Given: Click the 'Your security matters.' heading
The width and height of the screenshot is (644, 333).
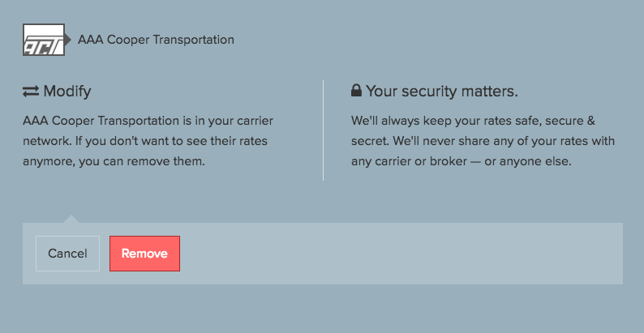Looking at the screenshot, I should tap(442, 91).
